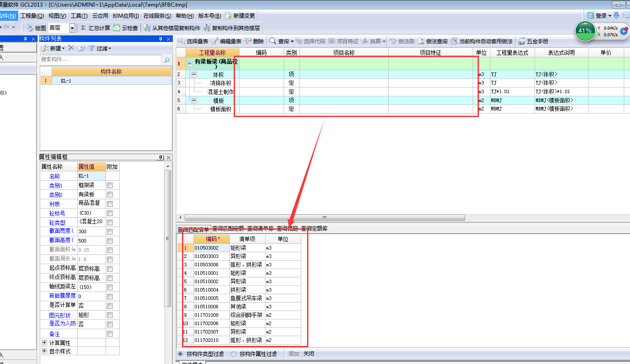Click the copy component icon in 构件列表
The height and width of the screenshot is (364, 630).
coord(81,48)
